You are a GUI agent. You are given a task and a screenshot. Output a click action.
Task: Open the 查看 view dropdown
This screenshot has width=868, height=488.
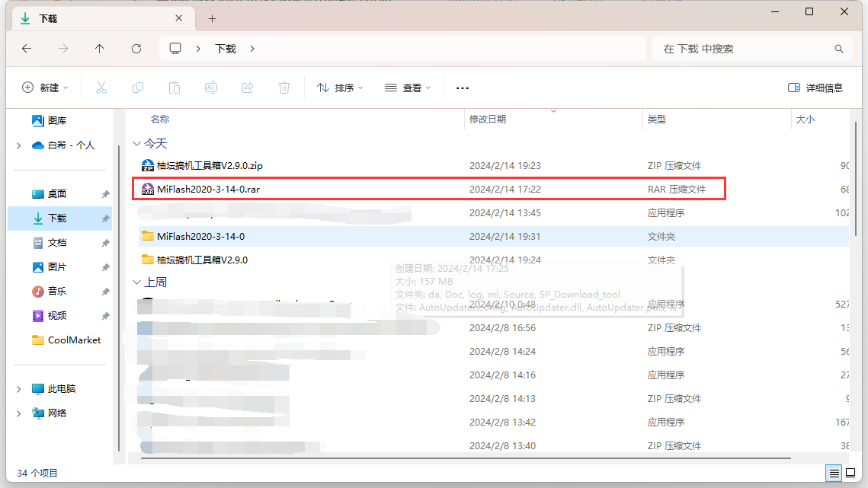[408, 88]
